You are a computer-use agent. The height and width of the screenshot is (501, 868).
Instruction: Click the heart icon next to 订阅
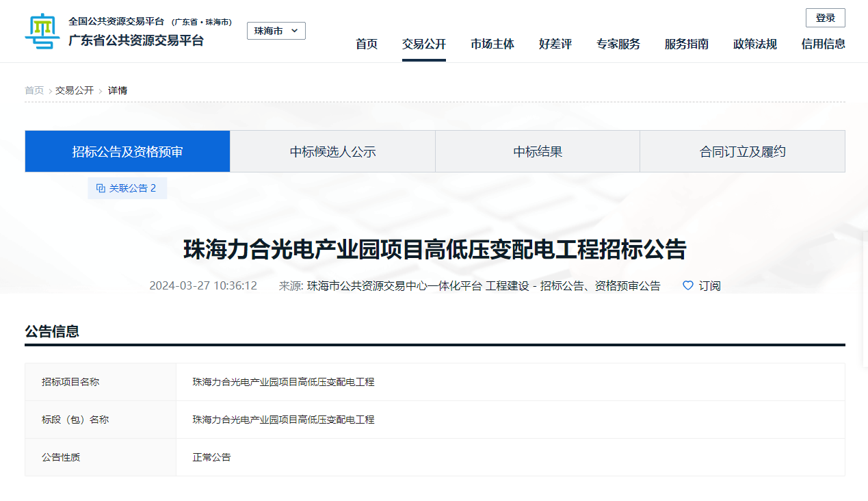[687, 285]
